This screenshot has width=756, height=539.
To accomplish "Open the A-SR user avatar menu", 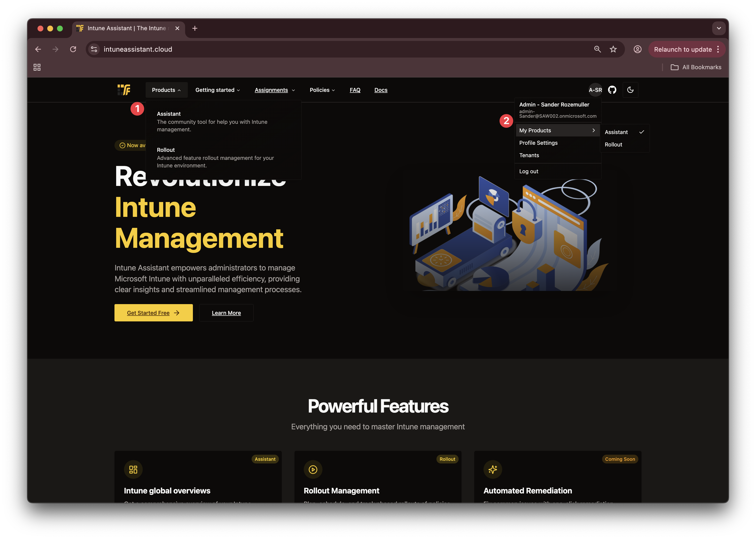I will (595, 90).
